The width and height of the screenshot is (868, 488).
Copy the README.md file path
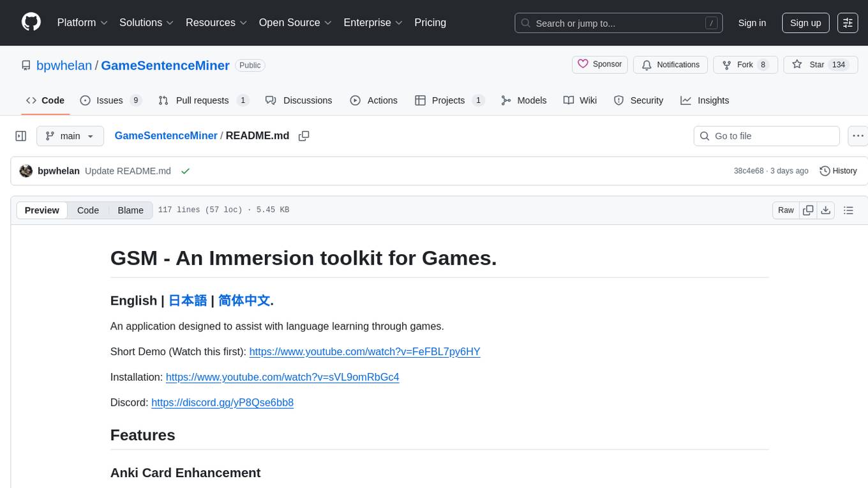[304, 136]
